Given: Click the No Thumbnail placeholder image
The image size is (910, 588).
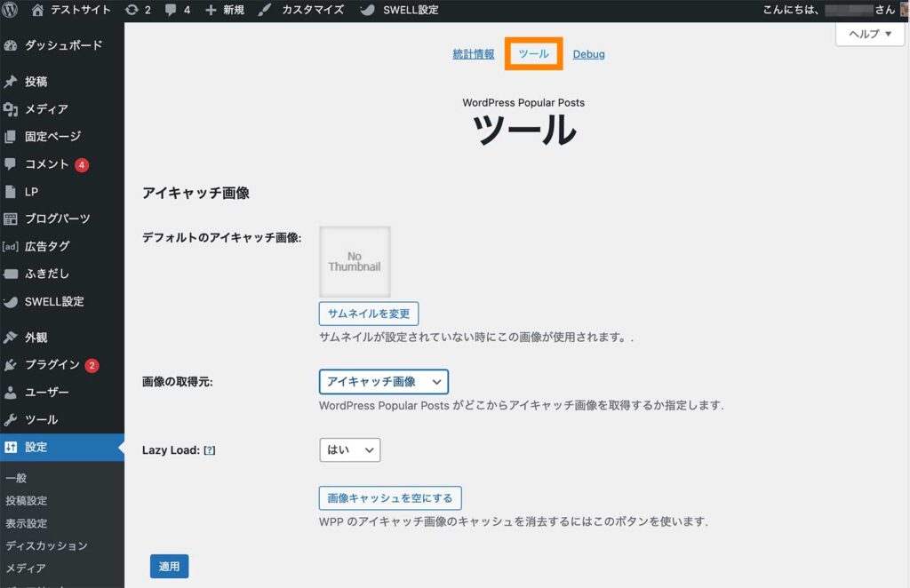Looking at the screenshot, I should [355, 261].
